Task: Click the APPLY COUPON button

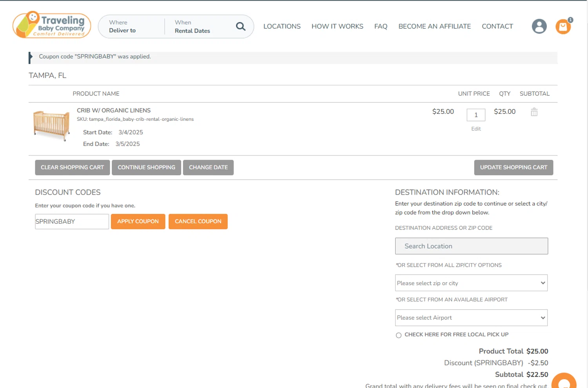Action: pyautogui.click(x=138, y=222)
